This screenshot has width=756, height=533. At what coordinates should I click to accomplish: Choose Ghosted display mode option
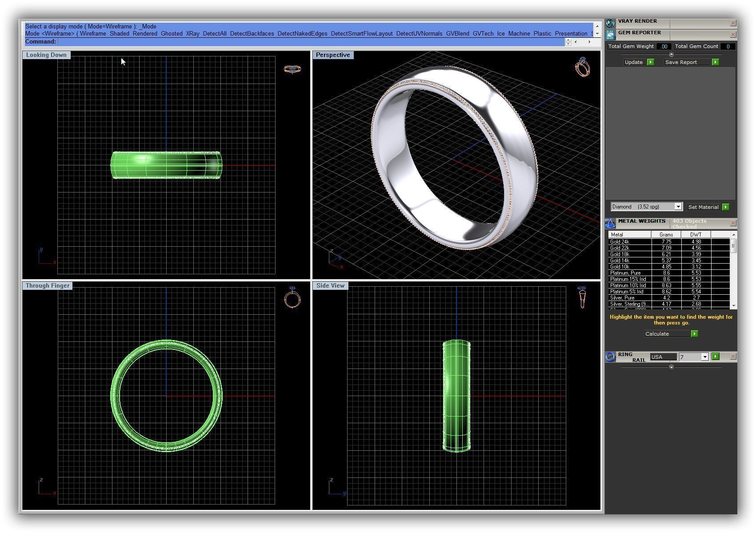pyautogui.click(x=172, y=33)
